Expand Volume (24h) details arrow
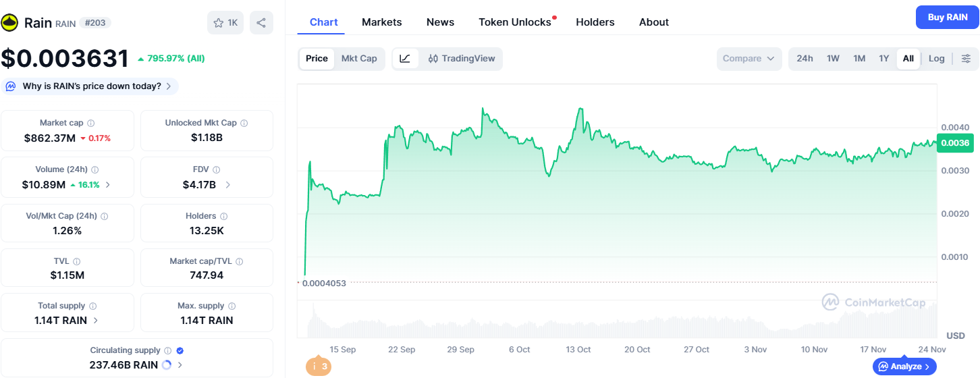Image resolution: width=980 pixels, height=378 pixels. click(x=108, y=185)
